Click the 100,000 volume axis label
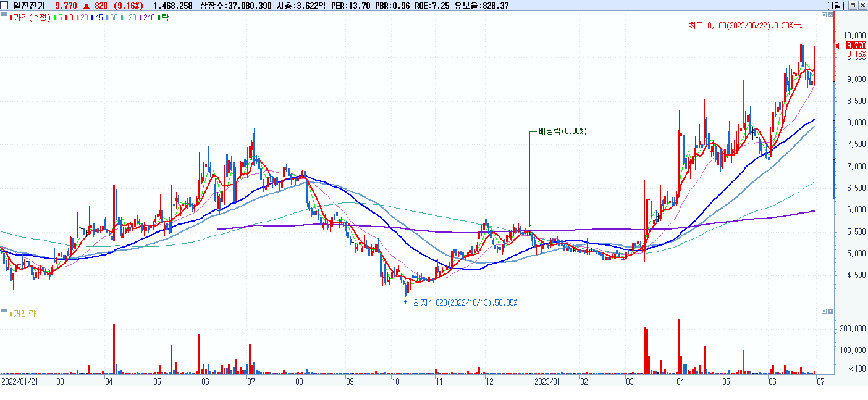This screenshot has height=400, width=868. pos(853,350)
